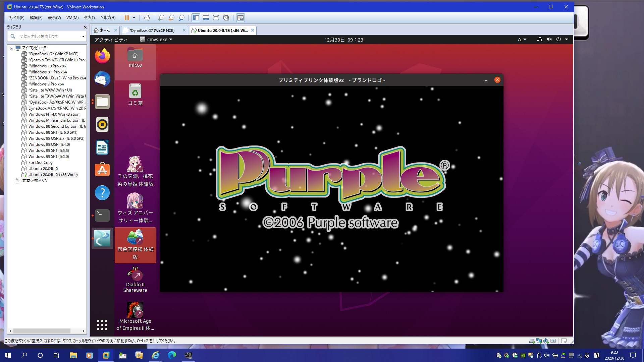Screen dimensions: 644x362
Task: Click the Ubuntu volume icon
Action: click(549, 39)
